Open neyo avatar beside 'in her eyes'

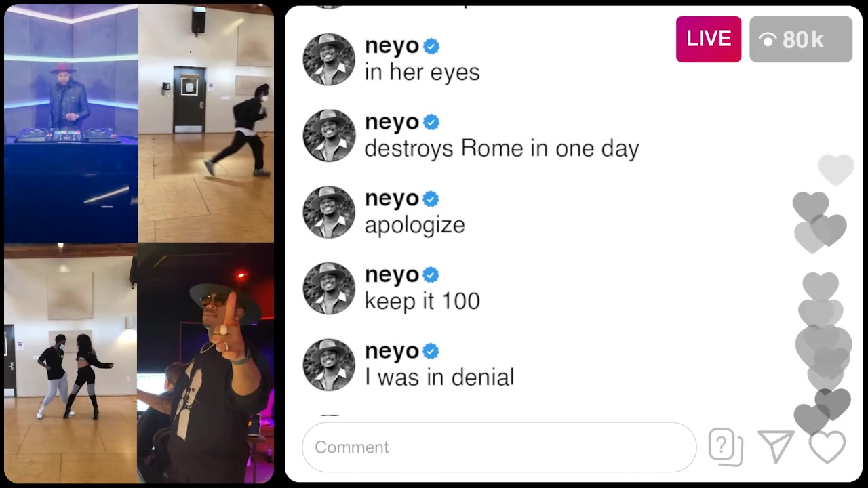[x=329, y=60]
